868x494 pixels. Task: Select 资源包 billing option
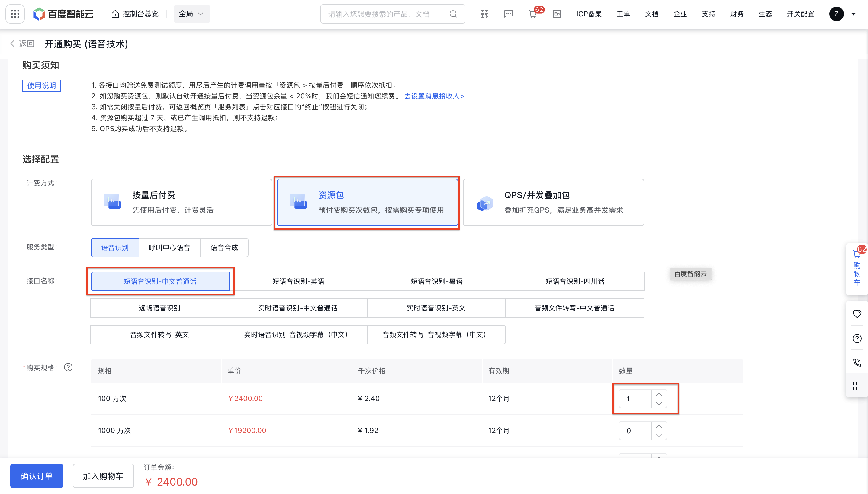click(367, 202)
